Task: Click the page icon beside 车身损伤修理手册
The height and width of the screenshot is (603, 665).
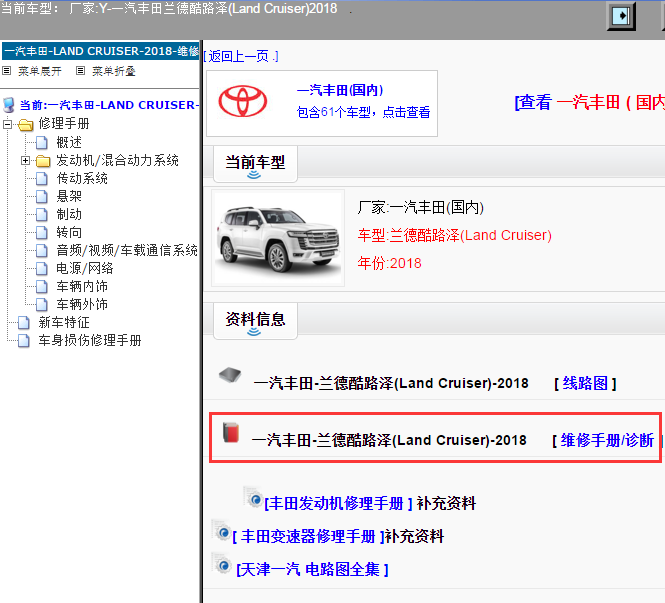Action: tap(24, 341)
